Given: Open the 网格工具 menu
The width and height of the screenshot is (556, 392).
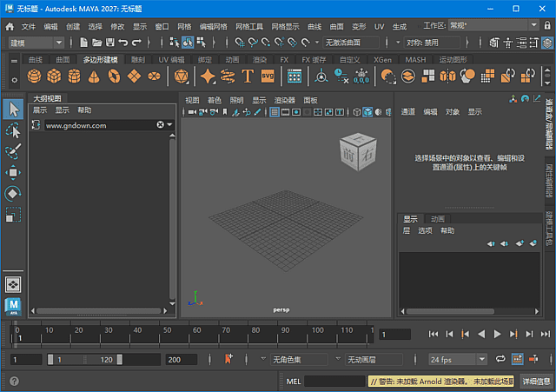Looking at the screenshot, I should tap(250, 27).
